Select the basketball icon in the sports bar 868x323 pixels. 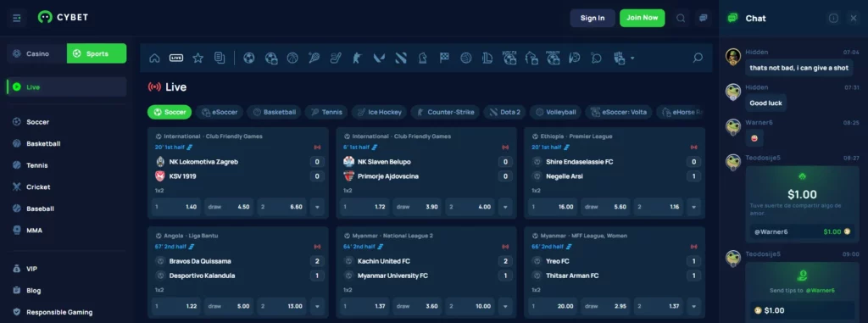pyautogui.click(x=292, y=58)
